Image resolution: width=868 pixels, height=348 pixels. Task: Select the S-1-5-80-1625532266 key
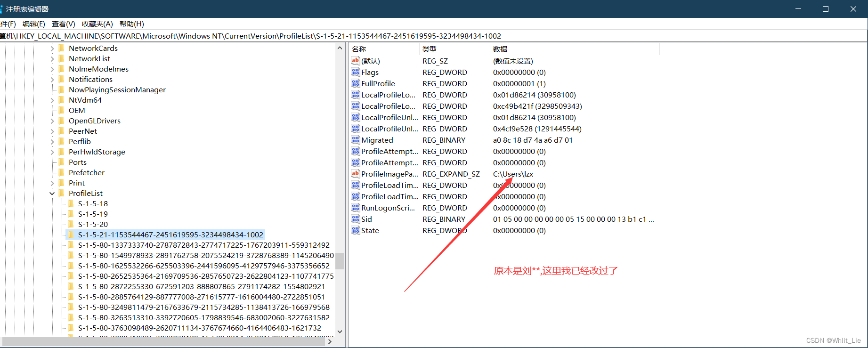click(x=204, y=266)
